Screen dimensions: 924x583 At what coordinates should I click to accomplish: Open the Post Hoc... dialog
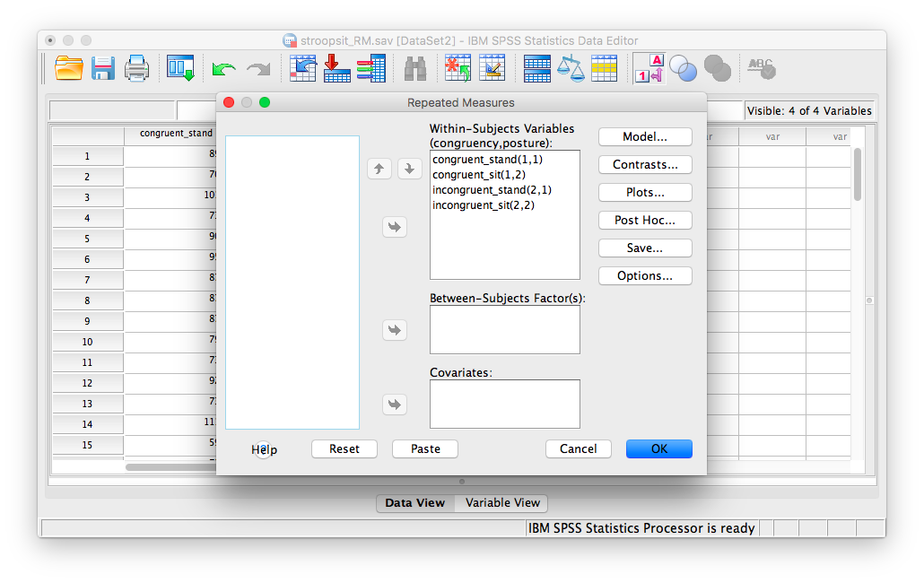(x=645, y=221)
